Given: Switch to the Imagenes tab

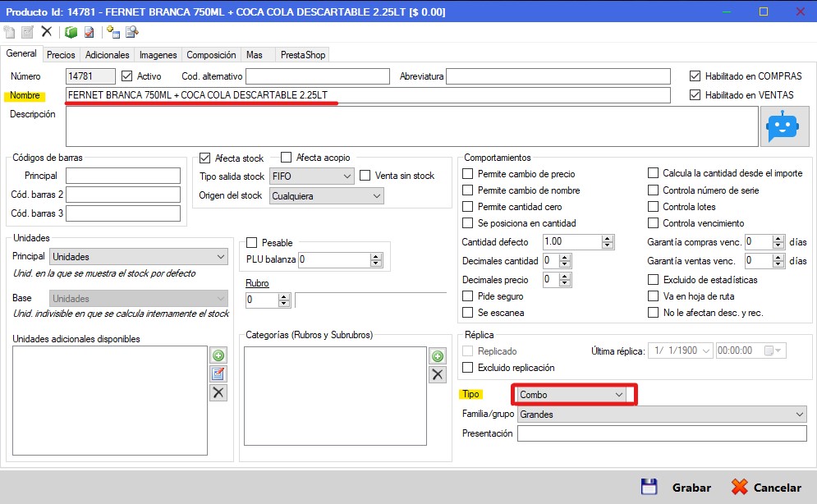Looking at the screenshot, I should (x=158, y=55).
